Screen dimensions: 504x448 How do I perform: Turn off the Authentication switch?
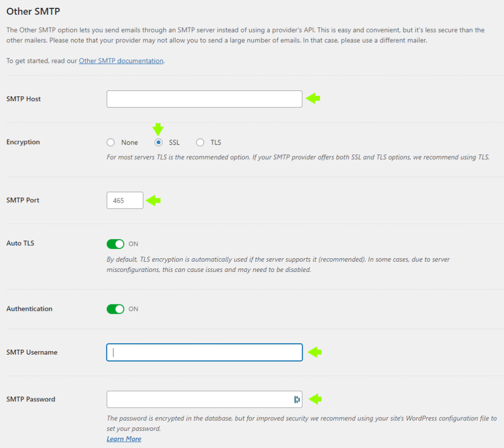tap(116, 309)
